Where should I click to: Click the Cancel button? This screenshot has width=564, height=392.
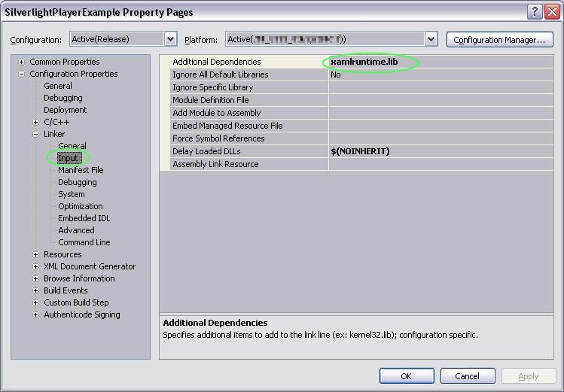(468, 376)
